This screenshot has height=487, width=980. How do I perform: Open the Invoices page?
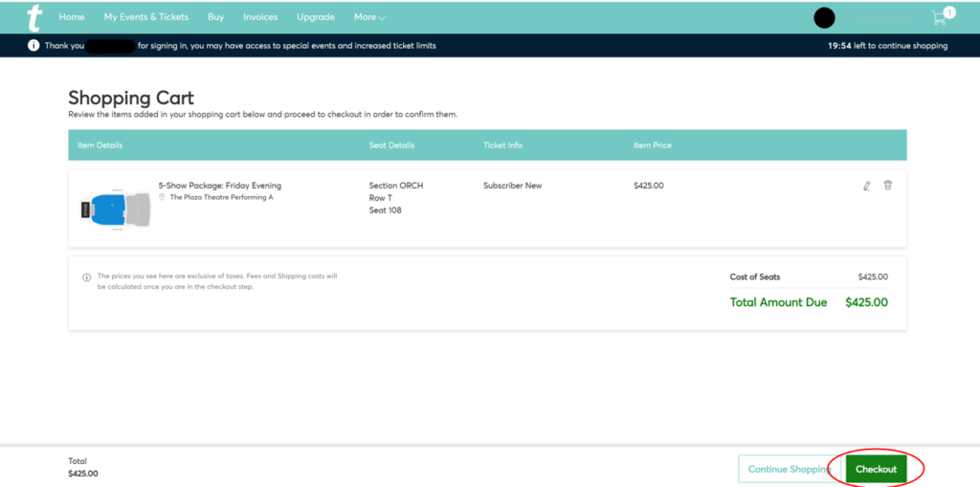[260, 17]
